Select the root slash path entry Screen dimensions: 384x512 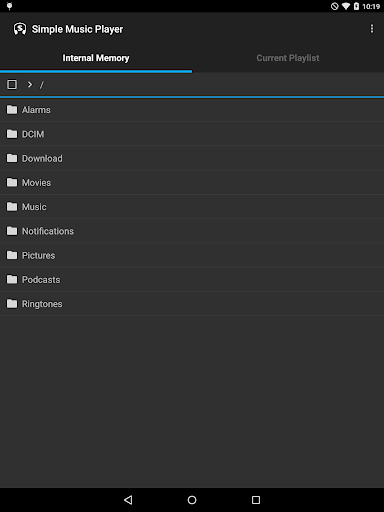click(x=42, y=85)
